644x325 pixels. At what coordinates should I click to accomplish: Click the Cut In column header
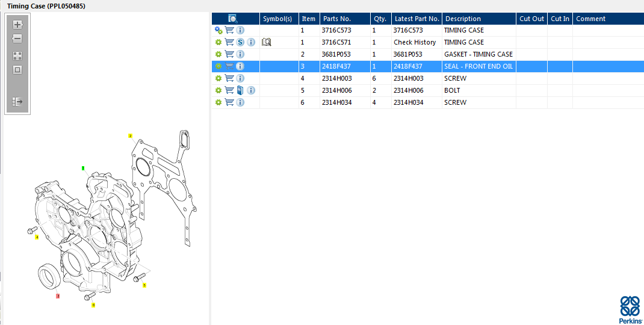point(560,19)
